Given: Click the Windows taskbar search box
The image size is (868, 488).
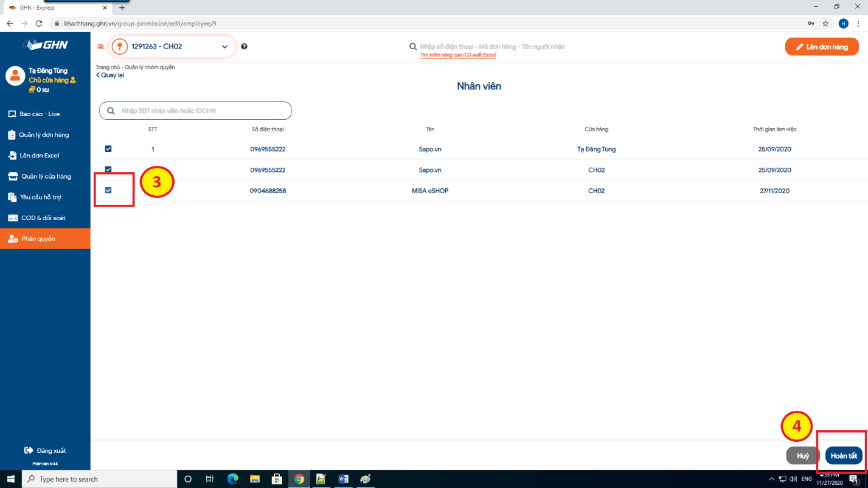Looking at the screenshot, I should 98,479.
